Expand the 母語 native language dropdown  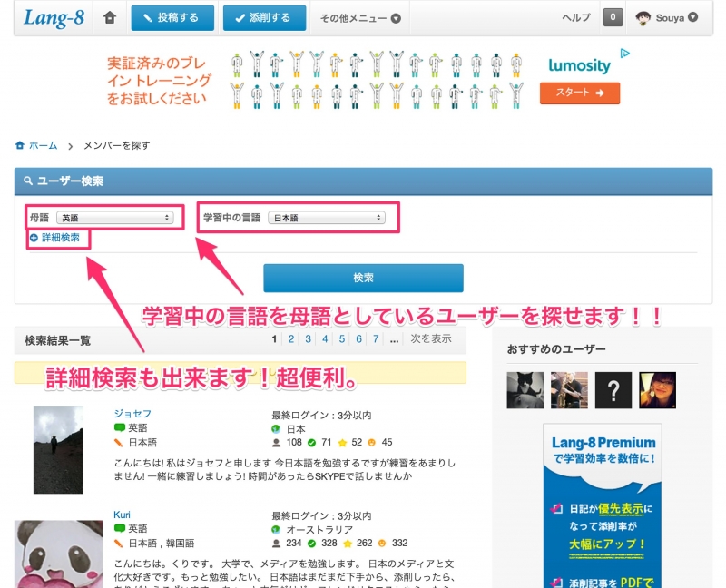pos(115,218)
